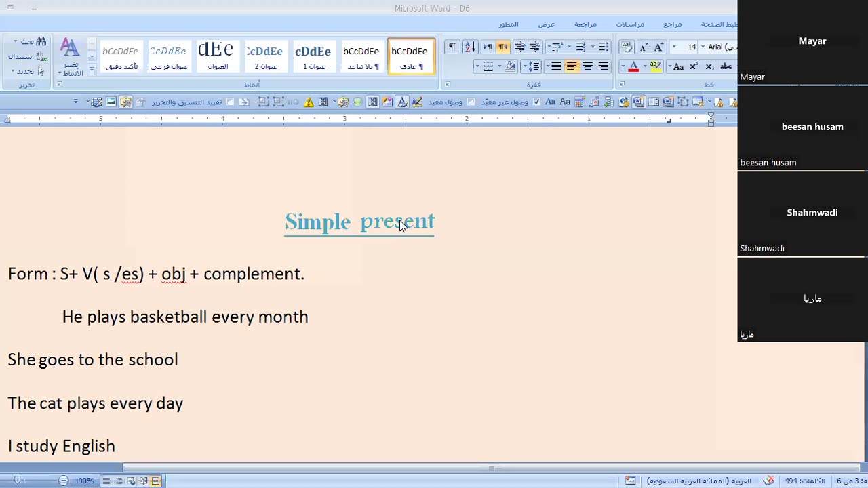Toggle center alignment in paragraph group
The height and width of the screenshot is (488, 868).
click(587, 66)
